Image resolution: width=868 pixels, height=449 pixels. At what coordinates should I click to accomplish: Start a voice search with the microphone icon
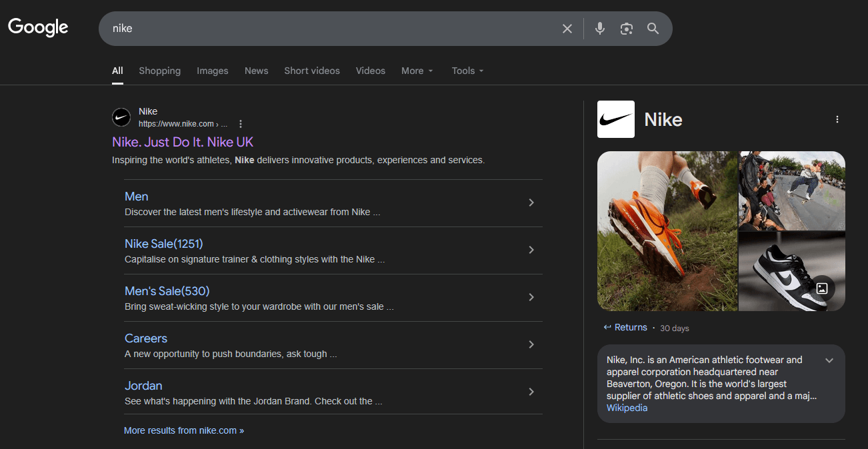tap(599, 29)
